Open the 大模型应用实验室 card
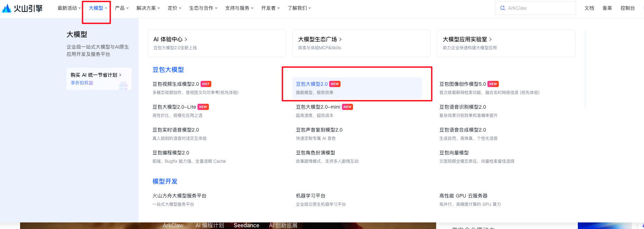This screenshot has width=644, height=229. click(x=506, y=43)
